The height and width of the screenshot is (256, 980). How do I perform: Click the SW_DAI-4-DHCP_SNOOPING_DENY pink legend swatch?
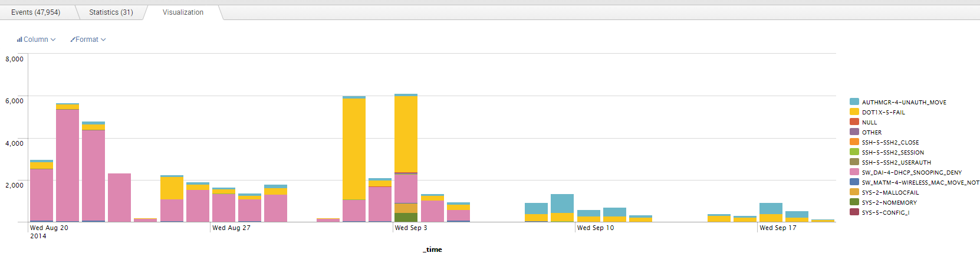[854, 172]
